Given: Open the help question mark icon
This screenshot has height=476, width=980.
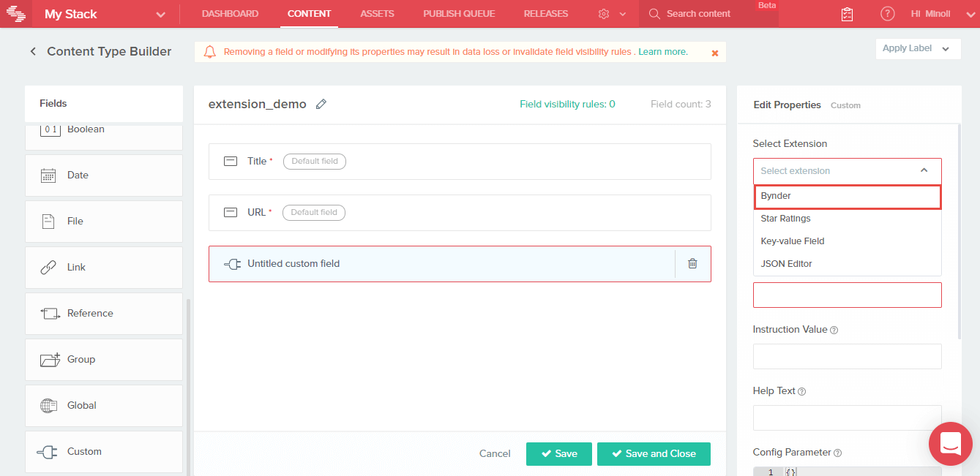Looking at the screenshot, I should (x=887, y=14).
